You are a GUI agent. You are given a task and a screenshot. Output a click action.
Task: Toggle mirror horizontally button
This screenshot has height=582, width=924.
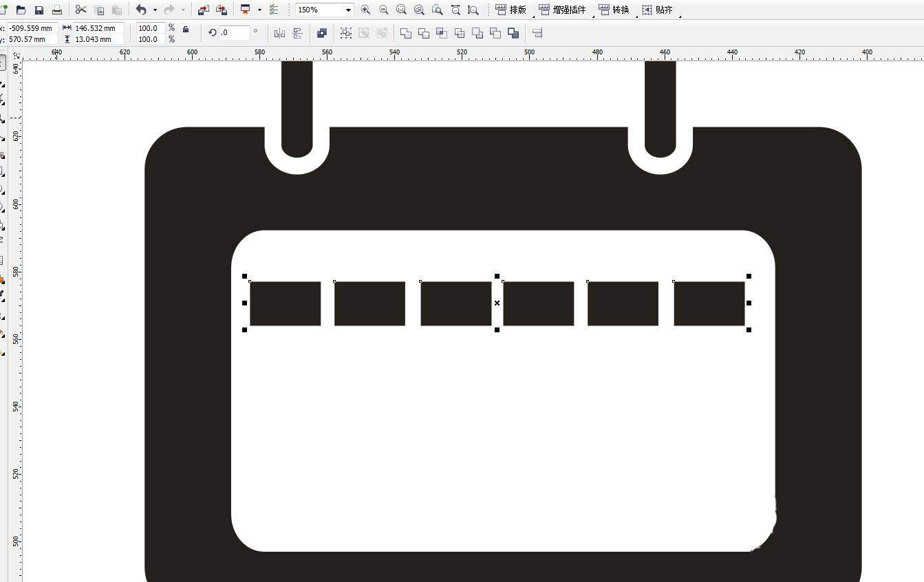click(x=279, y=33)
